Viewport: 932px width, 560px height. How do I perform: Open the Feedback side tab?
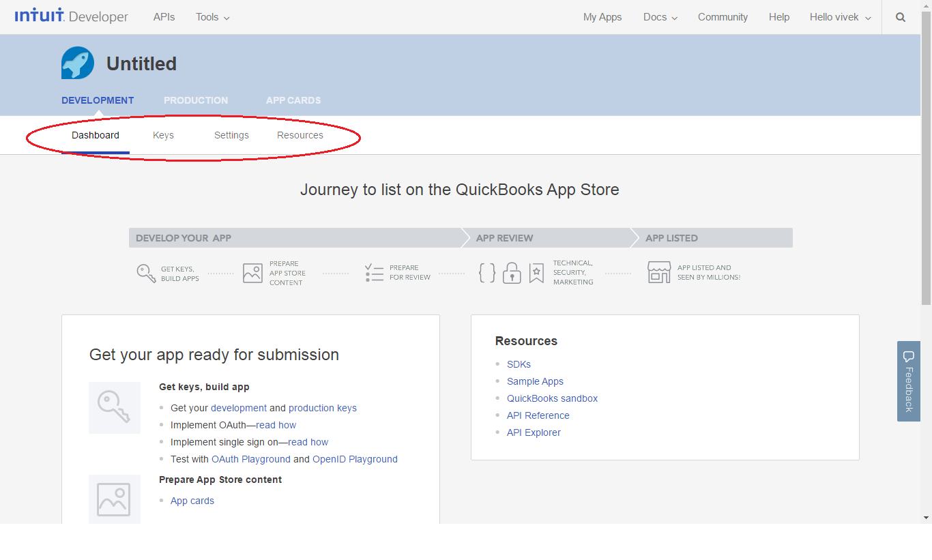point(909,381)
